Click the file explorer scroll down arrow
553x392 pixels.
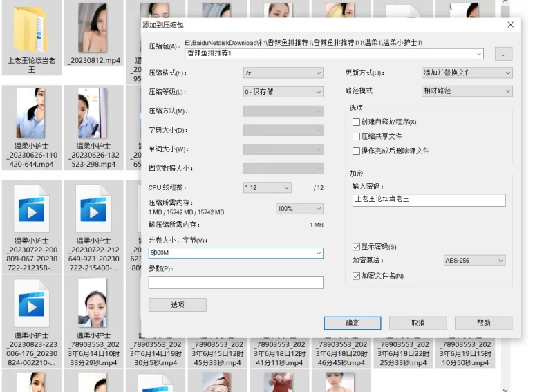tap(505, 389)
